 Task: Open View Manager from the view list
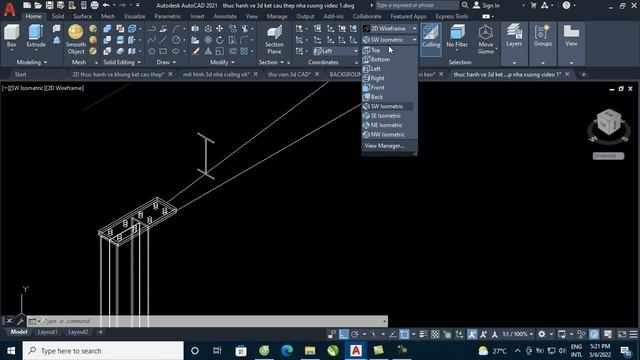384,146
